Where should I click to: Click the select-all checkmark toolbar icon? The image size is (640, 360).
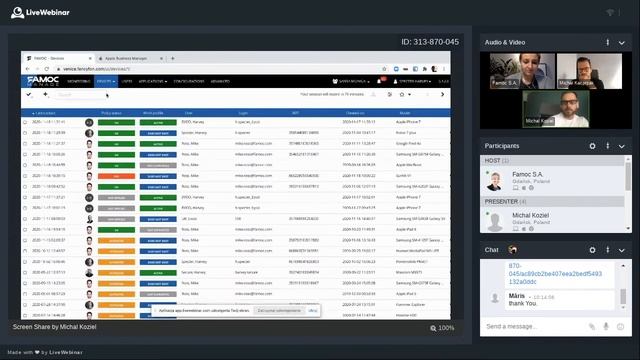pyautogui.click(x=29, y=94)
